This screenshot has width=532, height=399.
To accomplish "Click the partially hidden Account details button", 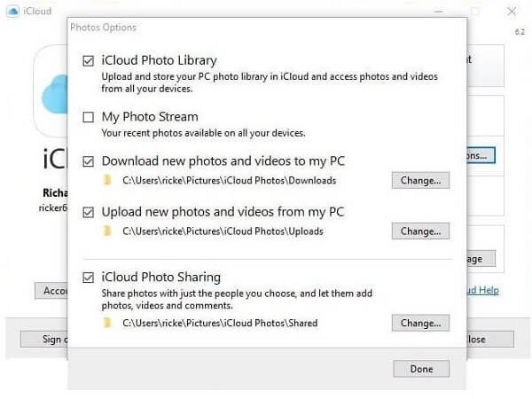I will [51, 291].
